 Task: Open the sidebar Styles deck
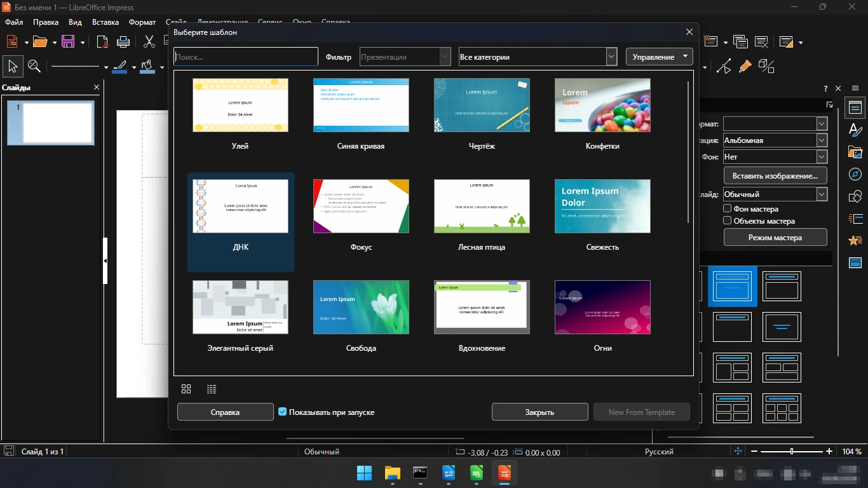855,130
